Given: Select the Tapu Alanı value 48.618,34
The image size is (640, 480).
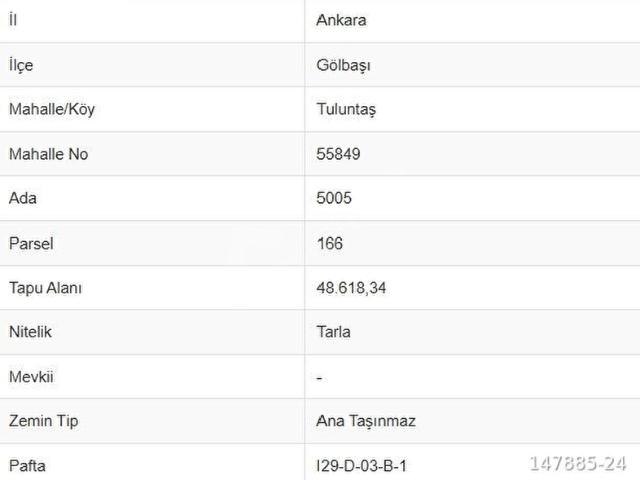Looking at the screenshot, I should click(x=351, y=288).
